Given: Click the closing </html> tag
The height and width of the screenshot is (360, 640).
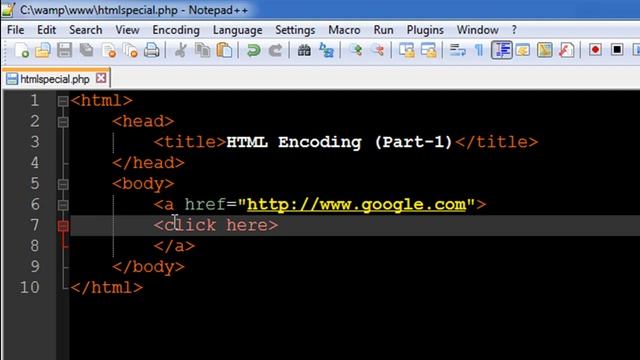Looking at the screenshot, I should pos(107,287).
